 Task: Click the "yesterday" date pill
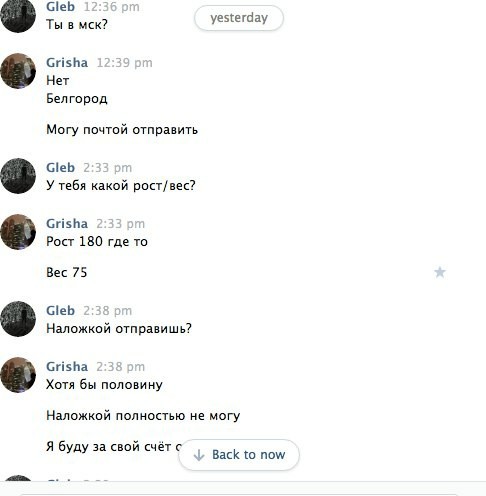point(239,18)
